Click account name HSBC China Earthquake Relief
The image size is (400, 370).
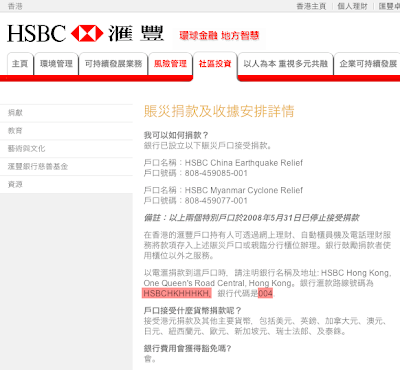[x=244, y=163]
